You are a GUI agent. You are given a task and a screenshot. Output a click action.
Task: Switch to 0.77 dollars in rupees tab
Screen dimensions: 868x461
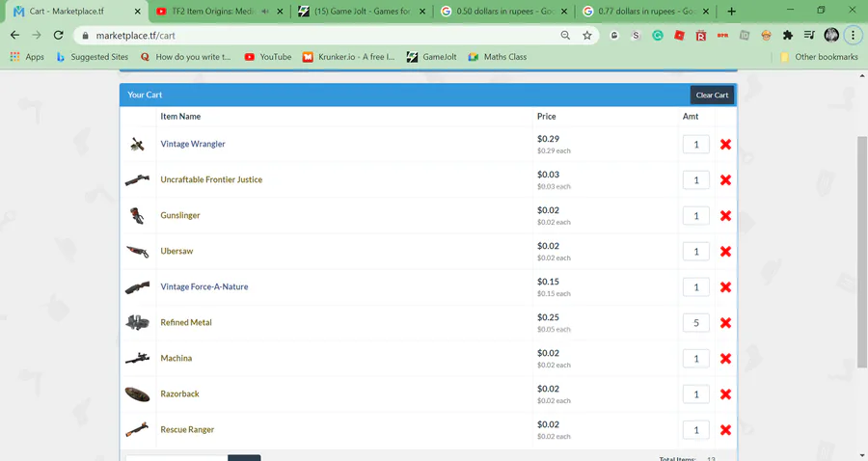point(645,11)
